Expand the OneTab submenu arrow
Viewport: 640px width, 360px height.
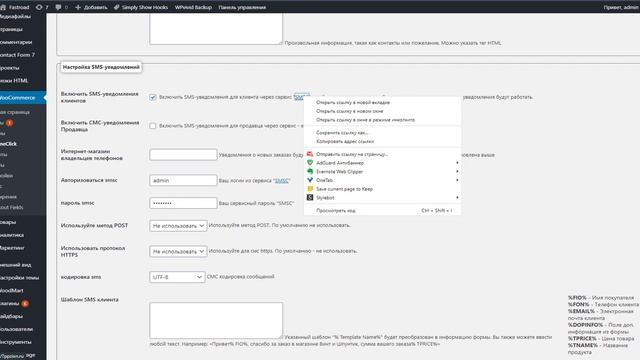(x=457, y=180)
